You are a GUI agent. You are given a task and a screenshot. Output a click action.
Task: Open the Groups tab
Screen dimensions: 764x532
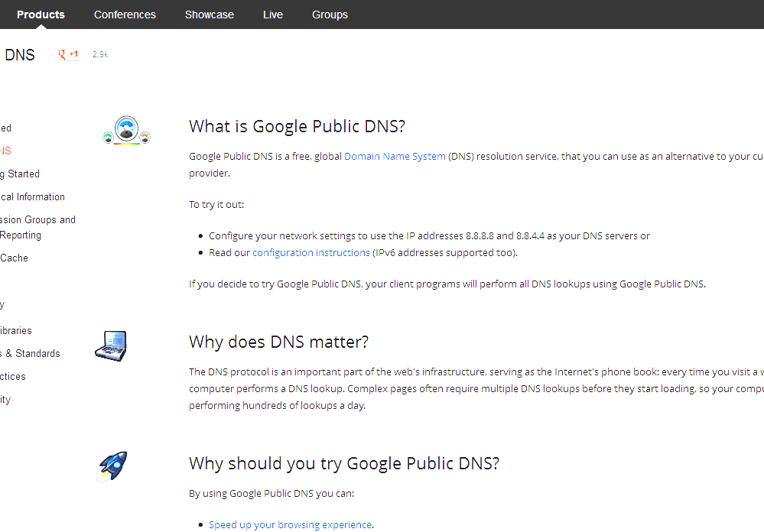330,15
